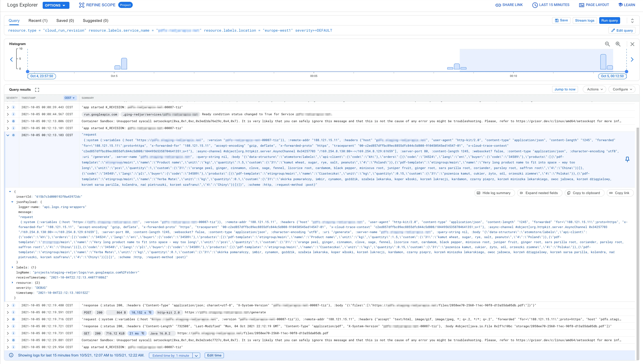Zoom in the histogram

point(618,44)
